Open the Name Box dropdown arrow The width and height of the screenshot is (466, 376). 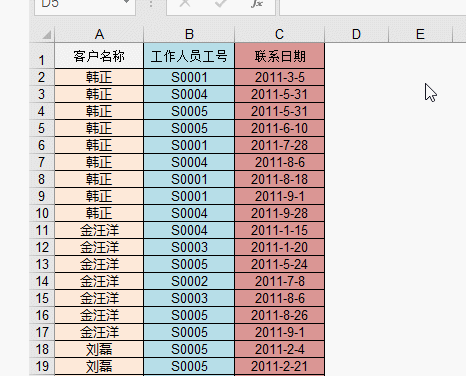(127, 3)
